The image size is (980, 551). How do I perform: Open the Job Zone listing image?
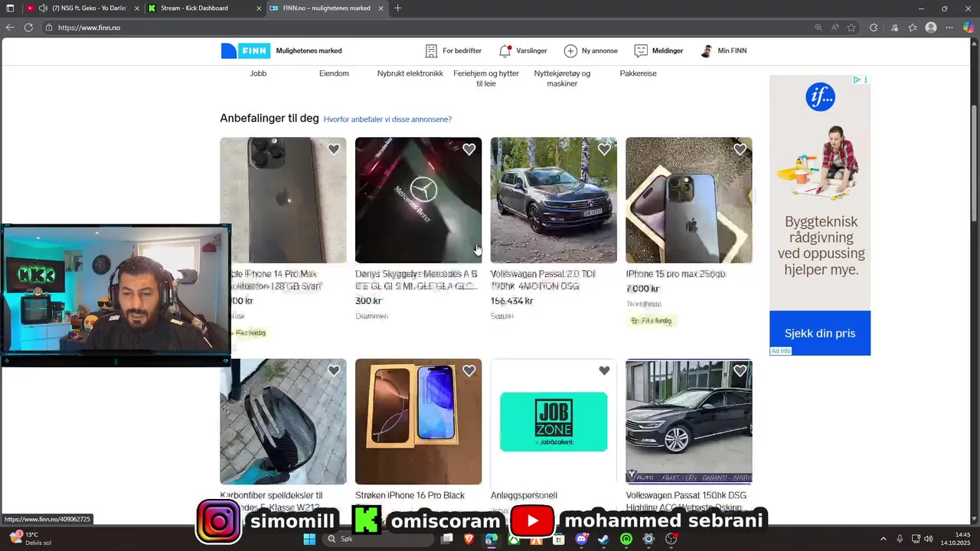[x=554, y=422]
